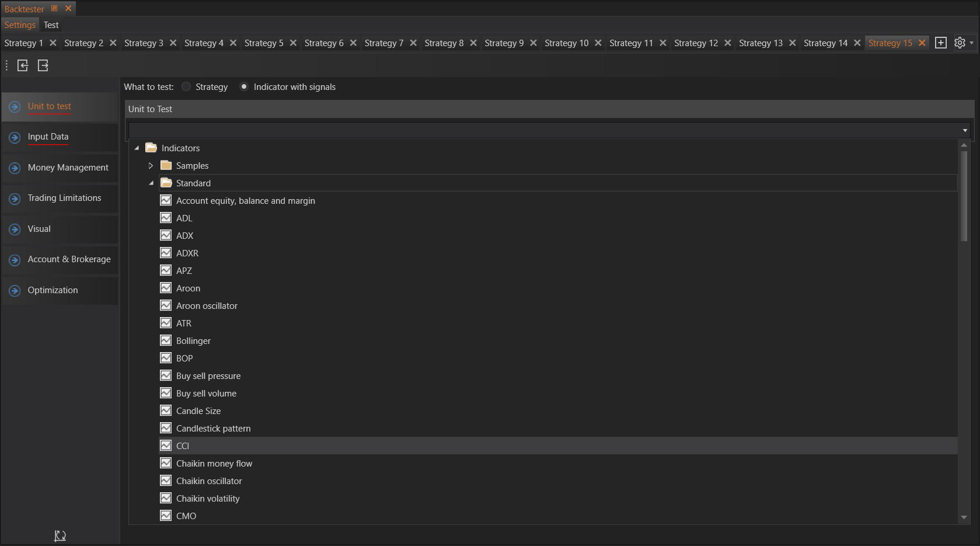Close the Strategy 7 tab

coord(413,43)
